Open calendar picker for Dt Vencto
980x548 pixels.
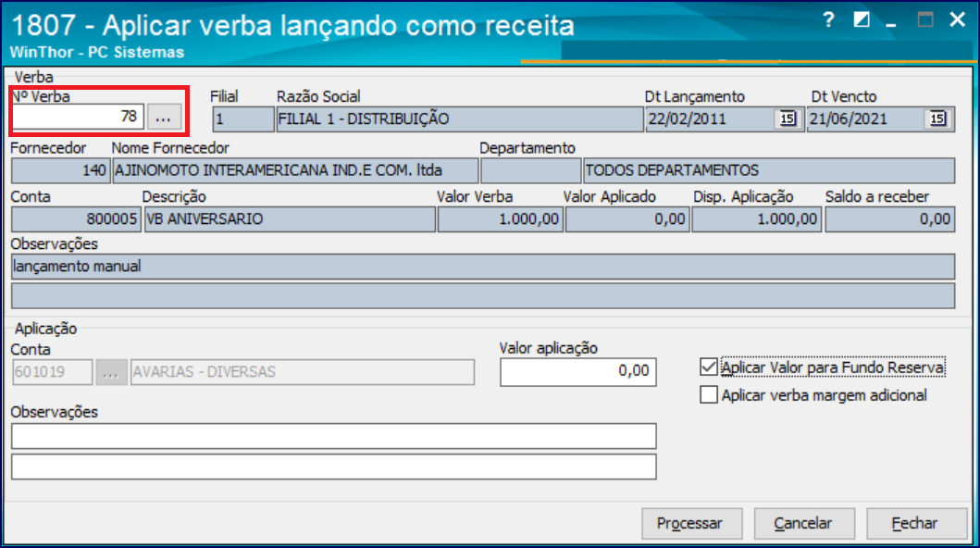pyautogui.click(x=937, y=118)
